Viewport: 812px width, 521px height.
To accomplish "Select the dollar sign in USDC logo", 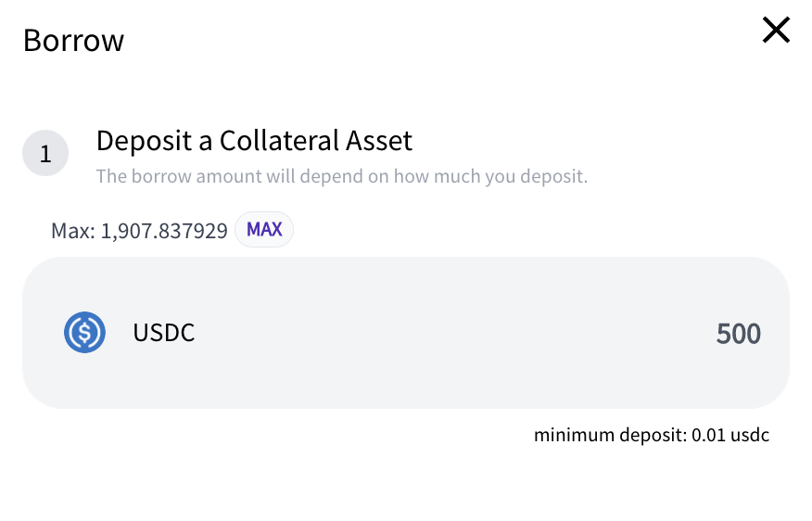I will click(x=85, y=333).
